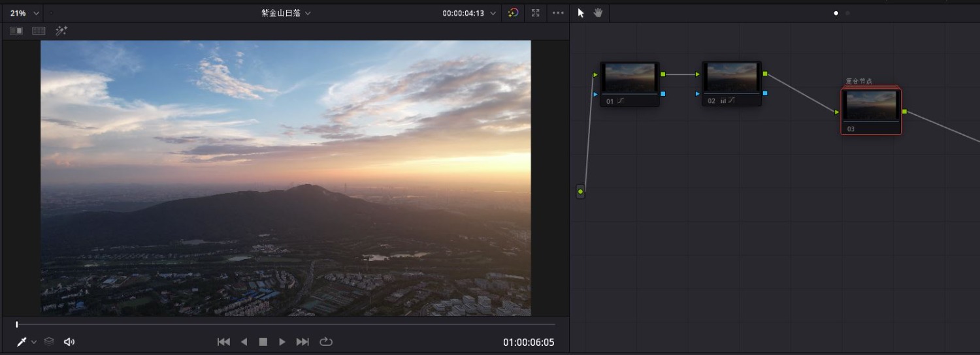Mute the viewer audio speaker

(x=69, y=342)
